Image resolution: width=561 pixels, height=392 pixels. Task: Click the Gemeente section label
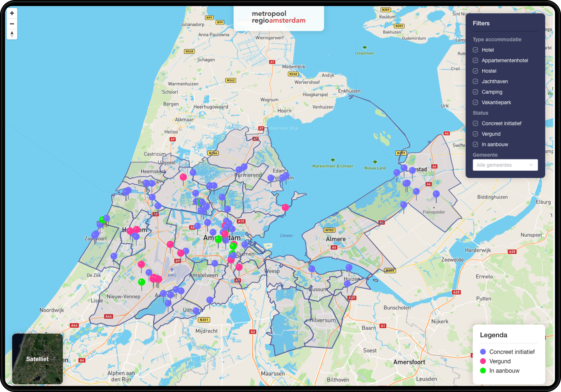pos(485,155)
